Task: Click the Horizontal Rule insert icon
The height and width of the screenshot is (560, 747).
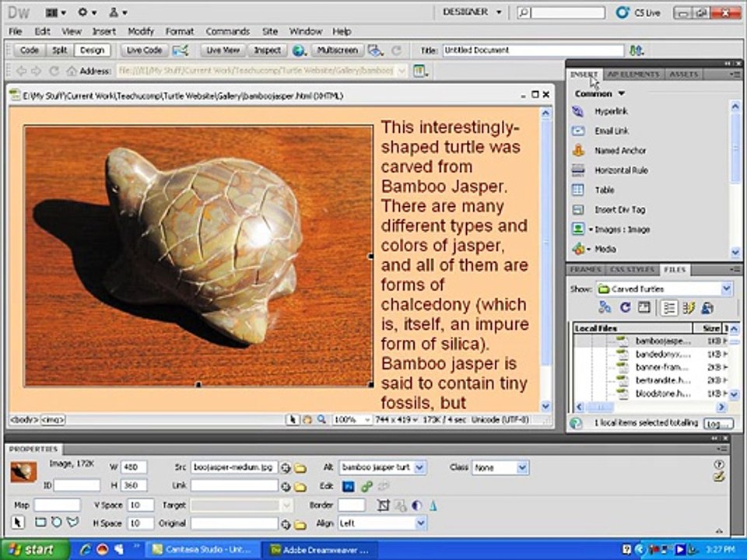Action: tap(577, 170)
